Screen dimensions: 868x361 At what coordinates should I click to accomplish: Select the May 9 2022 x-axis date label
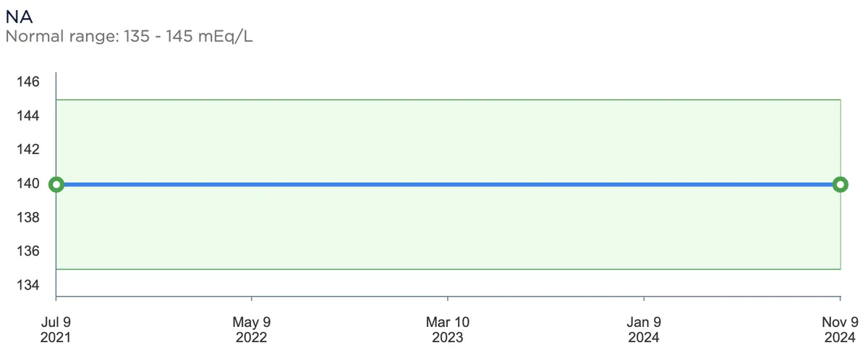click(252, 329)
